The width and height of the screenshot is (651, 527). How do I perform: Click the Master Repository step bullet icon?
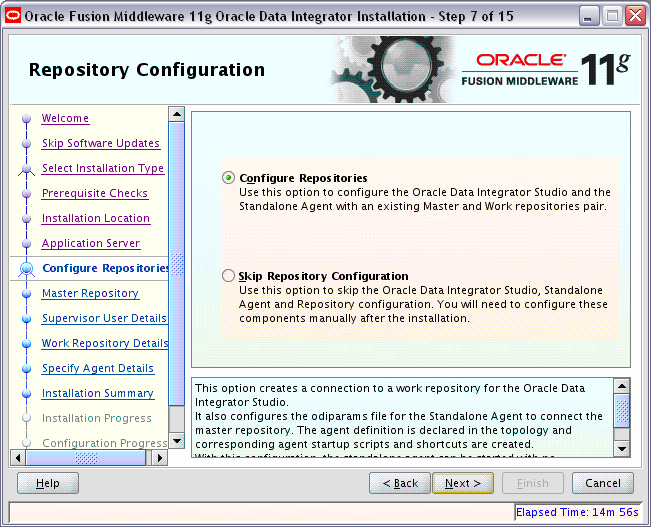pos(27,294)
